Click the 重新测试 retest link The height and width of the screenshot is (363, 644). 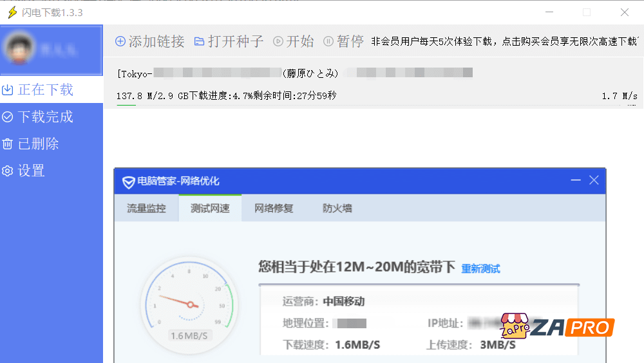(480, 269)
